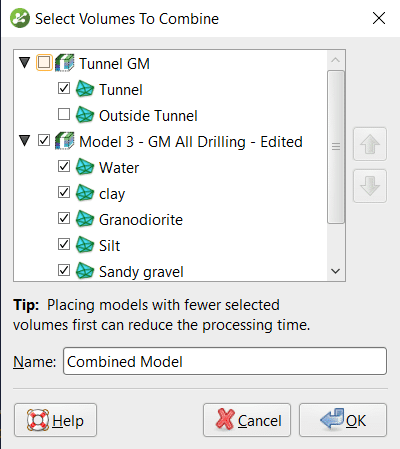Click the Tunnel GM geological model icon
The height and width of the screenshot is (449, 400).
64,63
